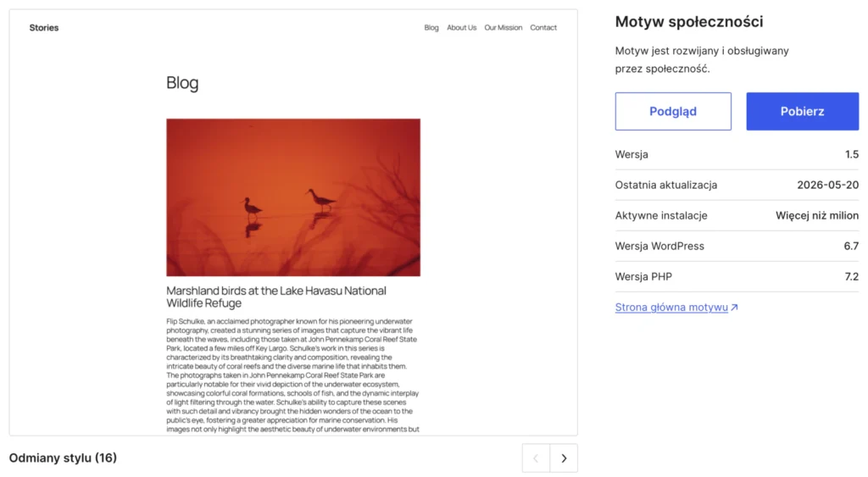Screen dimensions: 868x477
Task: Click the Wersja WordPress label
Action: pos(659,246)
